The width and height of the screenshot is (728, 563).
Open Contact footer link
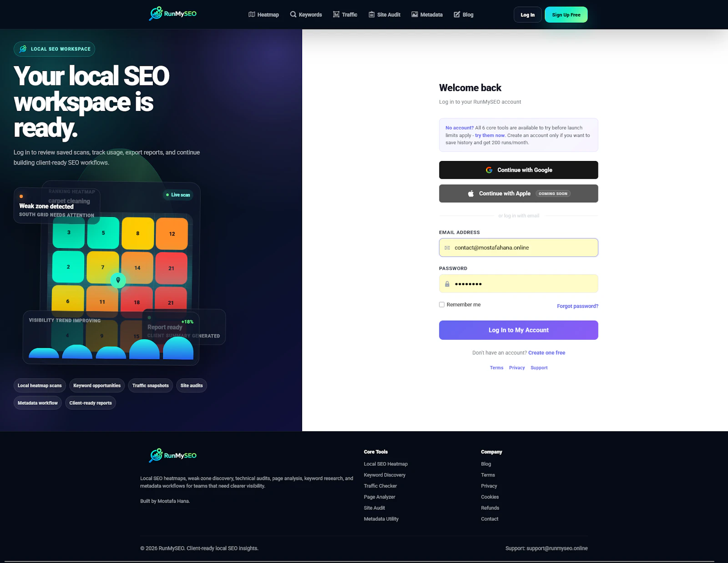point(490,519)
